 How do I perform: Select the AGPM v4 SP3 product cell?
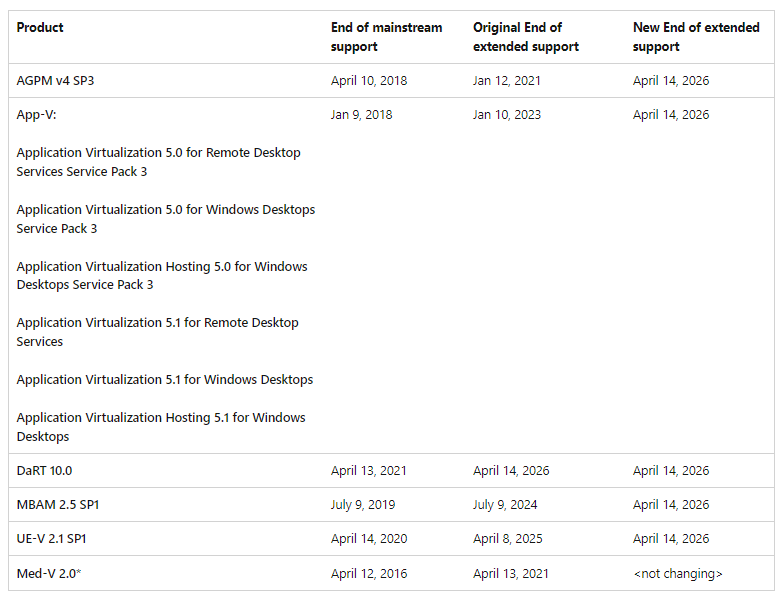56,80
